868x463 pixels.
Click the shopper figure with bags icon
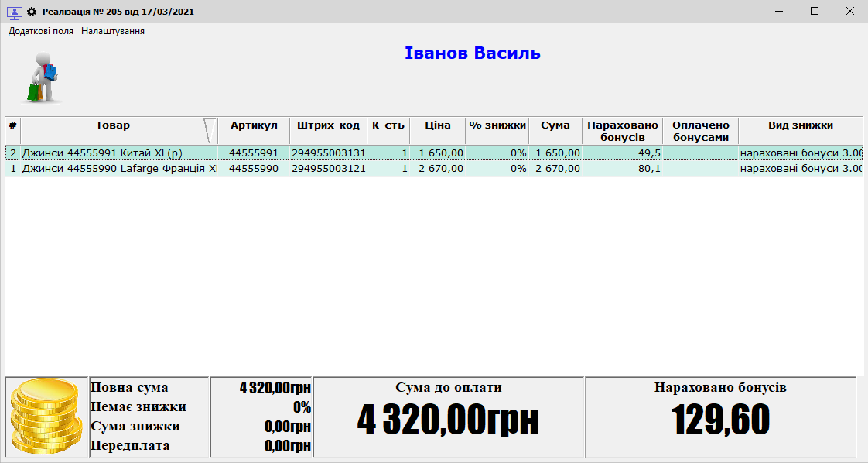pyautogui.click(x=44, y=78)
